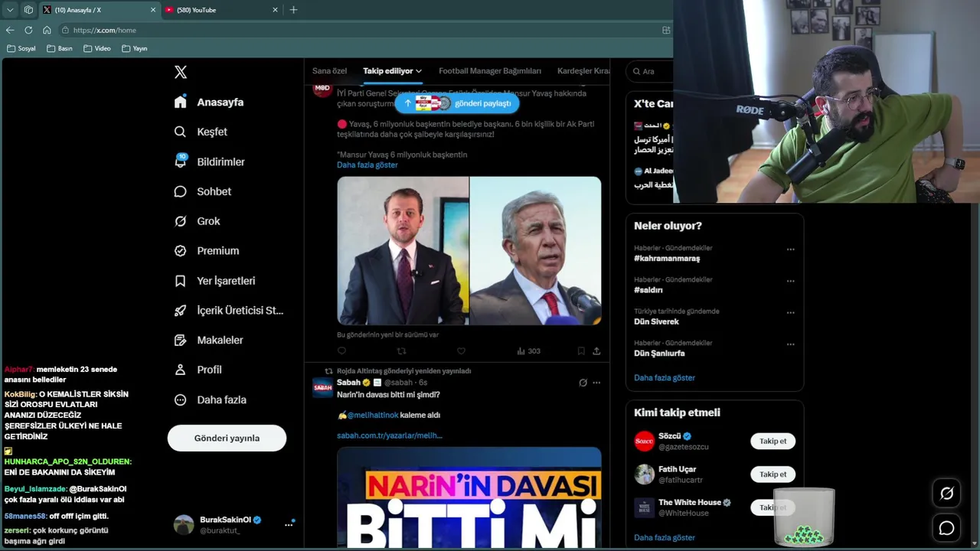Go to Anasayfa in the sidebar
Image resolution: width=980 pixels, height=551 pixels.
[209, 102]
